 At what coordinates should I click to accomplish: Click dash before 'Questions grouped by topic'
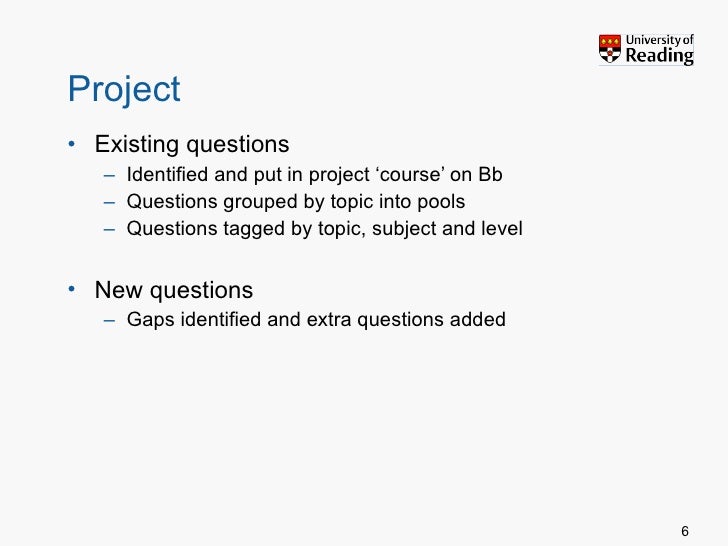point(110,203)
